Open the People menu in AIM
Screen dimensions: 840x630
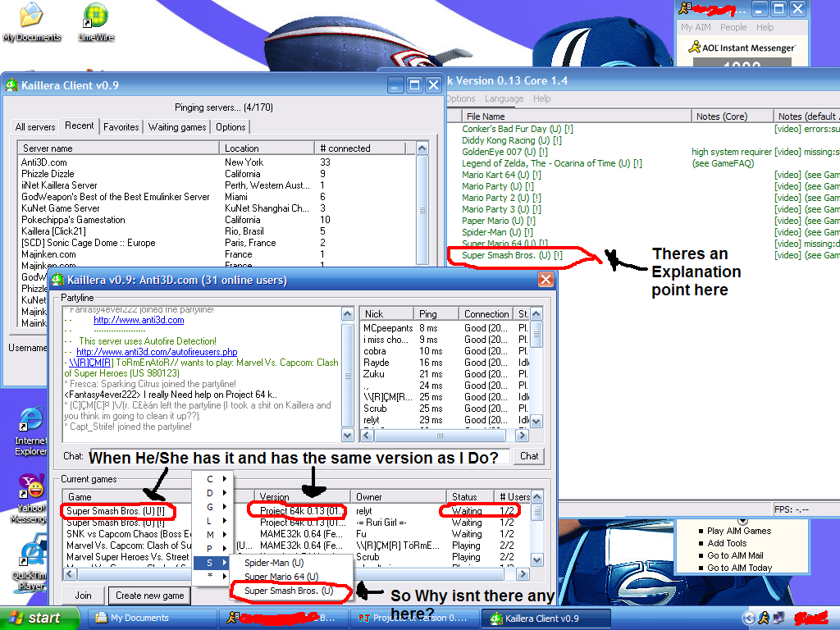coord(733,27)
